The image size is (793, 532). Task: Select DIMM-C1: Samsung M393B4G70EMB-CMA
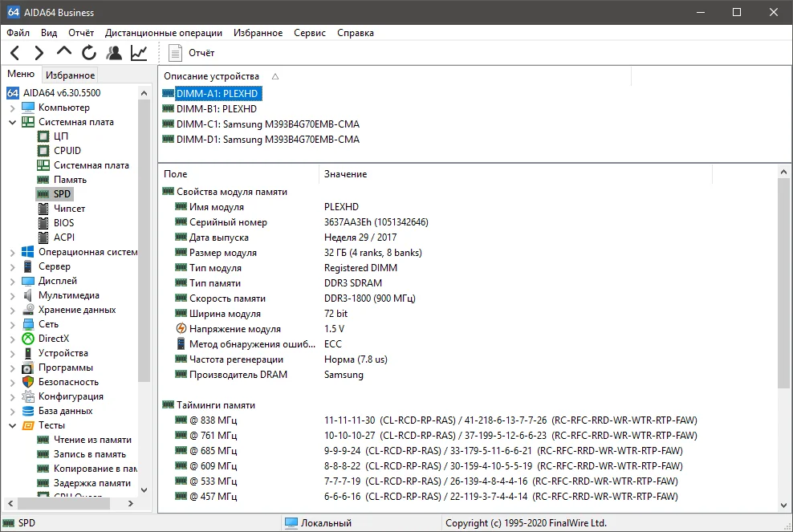267,124
